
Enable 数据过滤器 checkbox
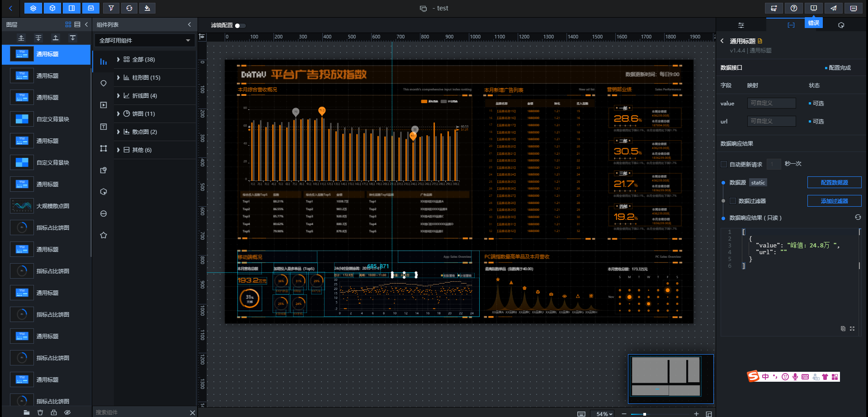(x=733, y=201)
